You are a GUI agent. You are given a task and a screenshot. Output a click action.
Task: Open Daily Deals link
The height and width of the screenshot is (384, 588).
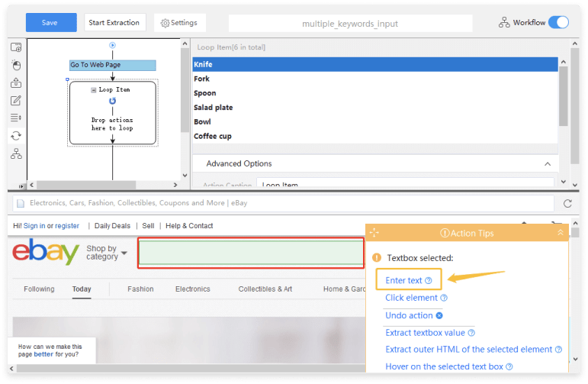coord(112,226)
